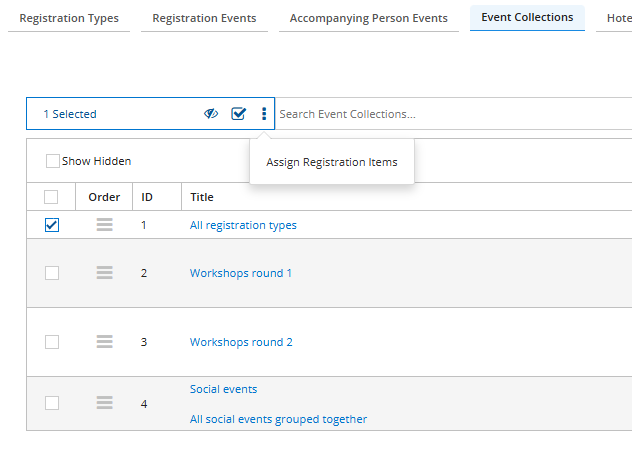Open the Workshops round 2 link

coord(241,342)
